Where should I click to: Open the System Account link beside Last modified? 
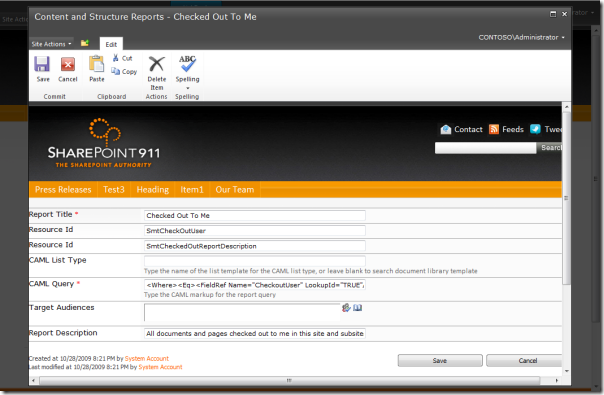click(x=160, y=367)
